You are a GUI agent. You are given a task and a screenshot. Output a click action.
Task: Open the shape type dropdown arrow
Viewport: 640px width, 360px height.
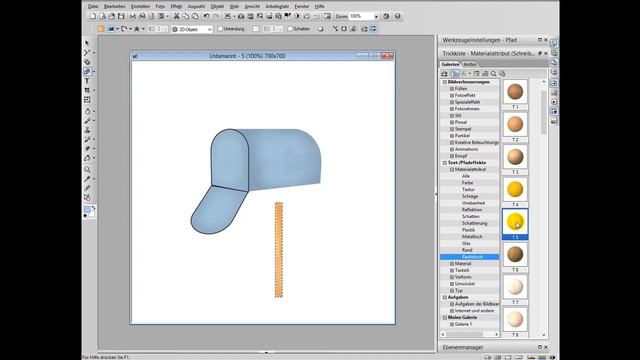[117, 29]
